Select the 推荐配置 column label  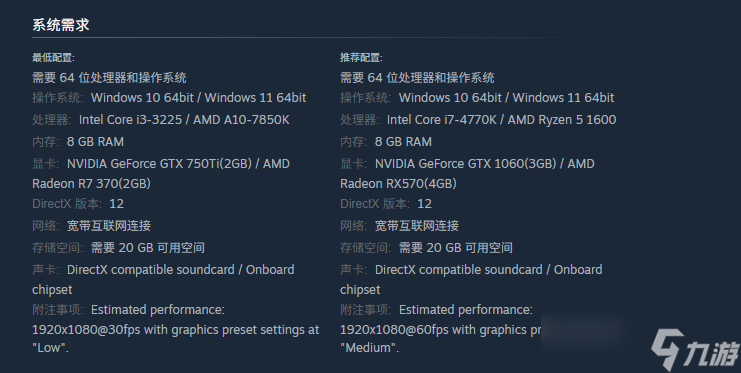(x=361, y=58)
